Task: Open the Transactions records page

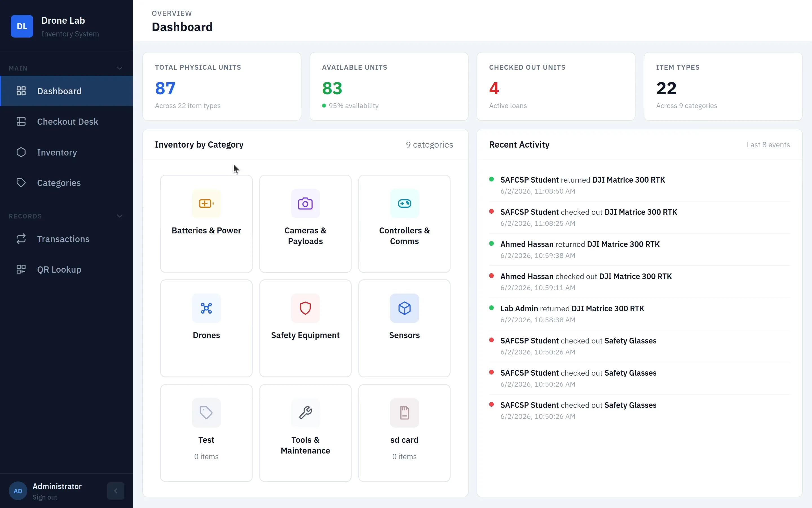Action: pos(67,239)
